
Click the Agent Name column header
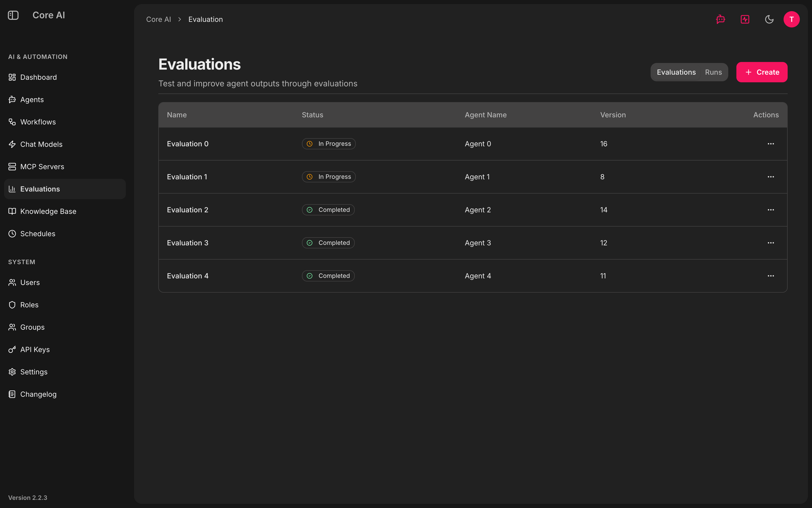coord(485,115)
